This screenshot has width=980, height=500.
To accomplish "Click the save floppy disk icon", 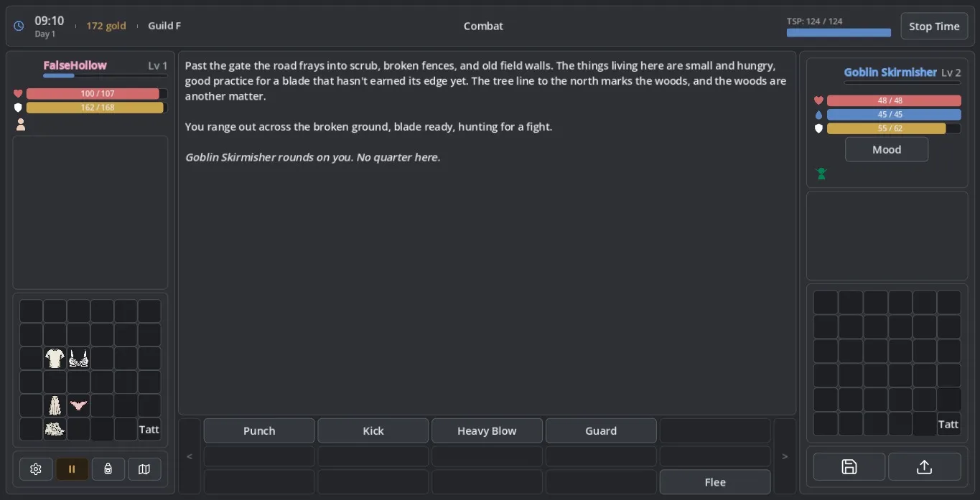I will [849, 467].
